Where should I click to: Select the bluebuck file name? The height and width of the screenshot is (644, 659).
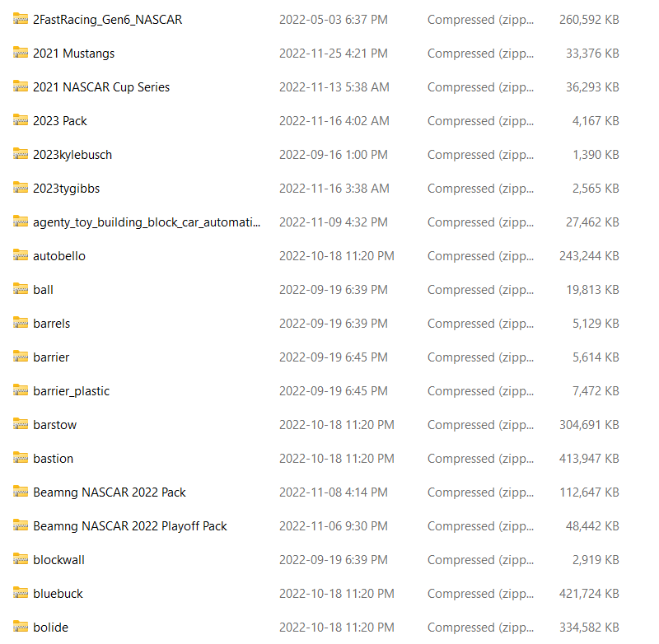58,594
